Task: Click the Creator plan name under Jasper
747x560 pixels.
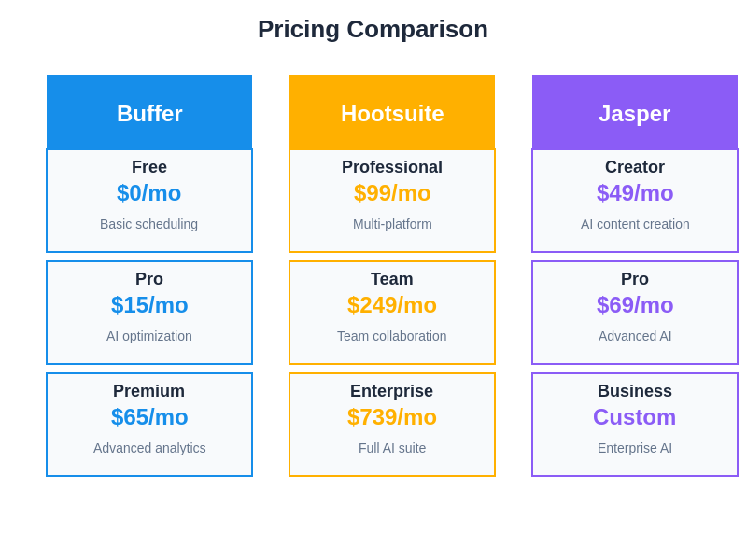Action: [635, 167]
